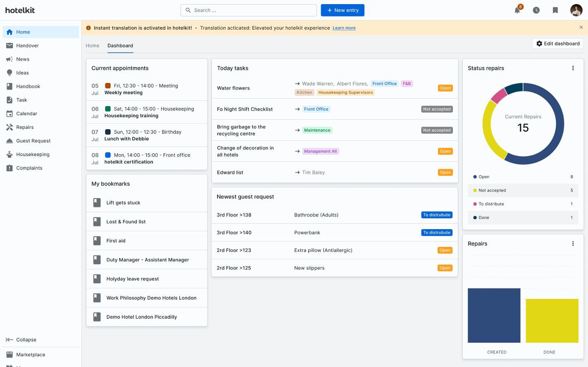Click the Guest Request bell icon in sidebar

coord(10,141)
